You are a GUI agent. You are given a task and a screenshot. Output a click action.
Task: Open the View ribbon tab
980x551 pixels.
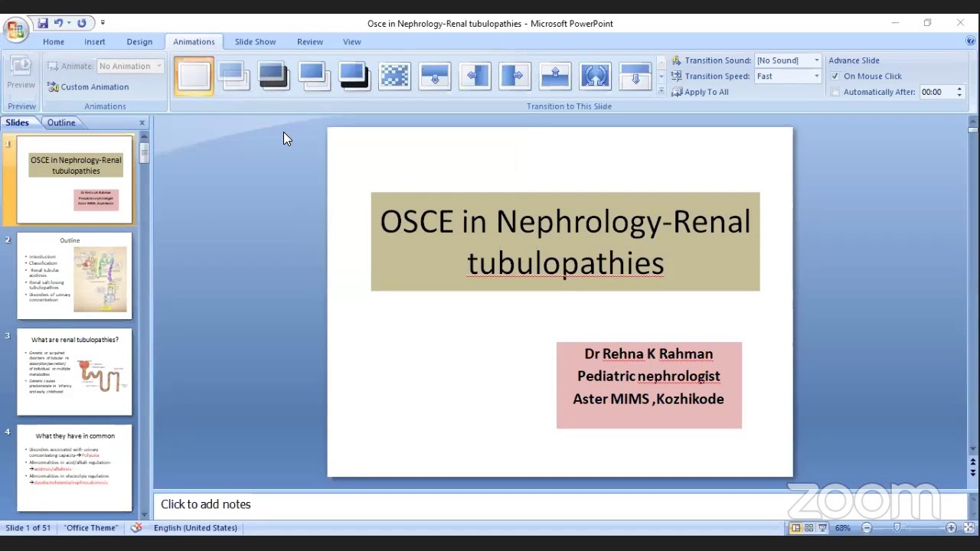coord(352,42)
